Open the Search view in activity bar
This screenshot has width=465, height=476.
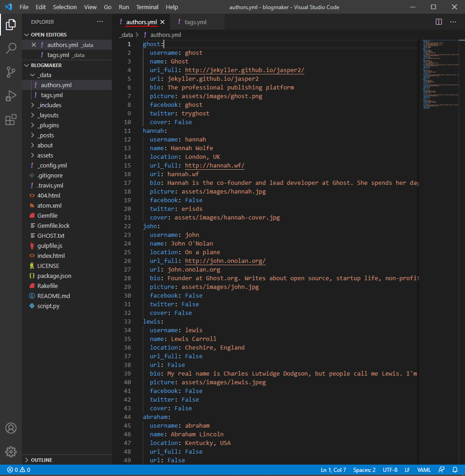point(11,48)
